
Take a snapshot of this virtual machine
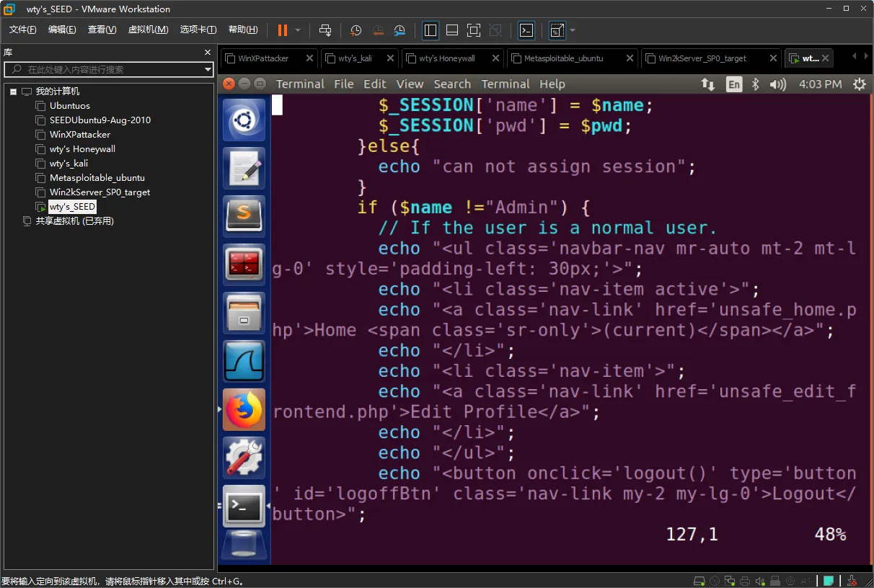point(356,30)
